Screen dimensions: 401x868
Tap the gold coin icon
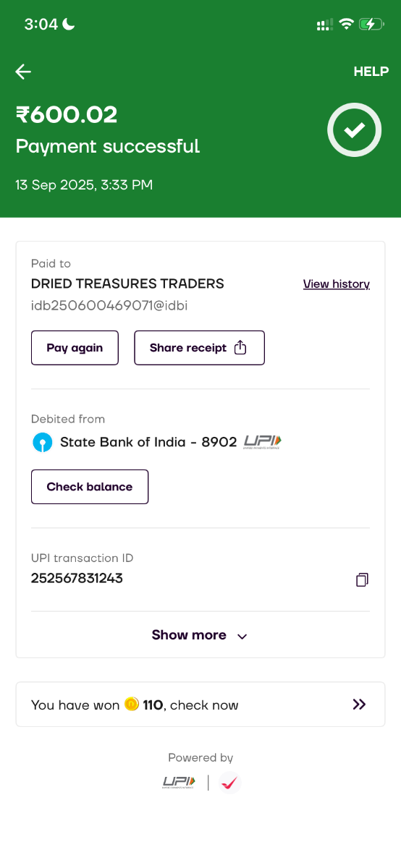coord(131,704)
